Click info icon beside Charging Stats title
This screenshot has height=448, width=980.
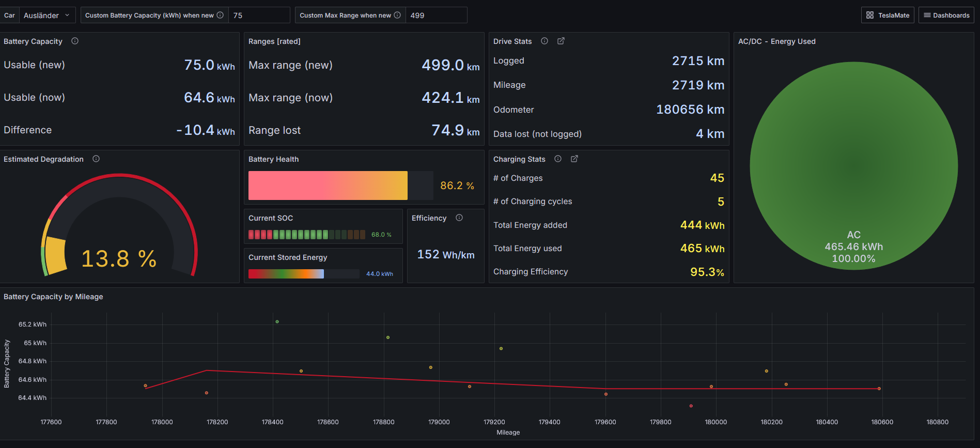point(558,159)
